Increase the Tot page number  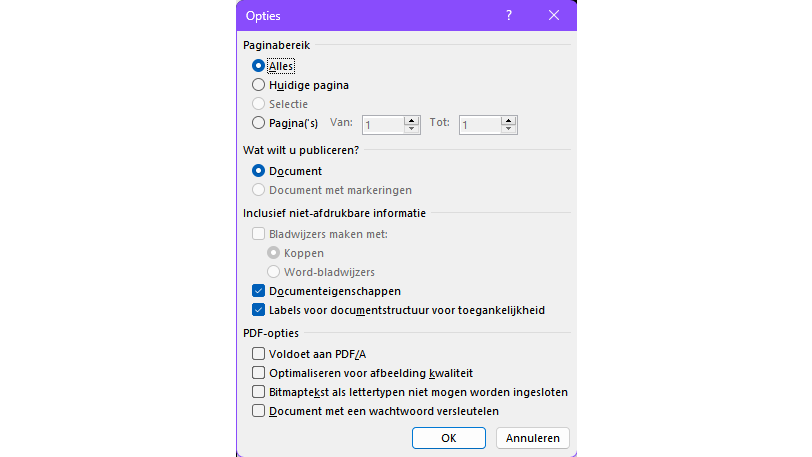click(x=509, y=120)
